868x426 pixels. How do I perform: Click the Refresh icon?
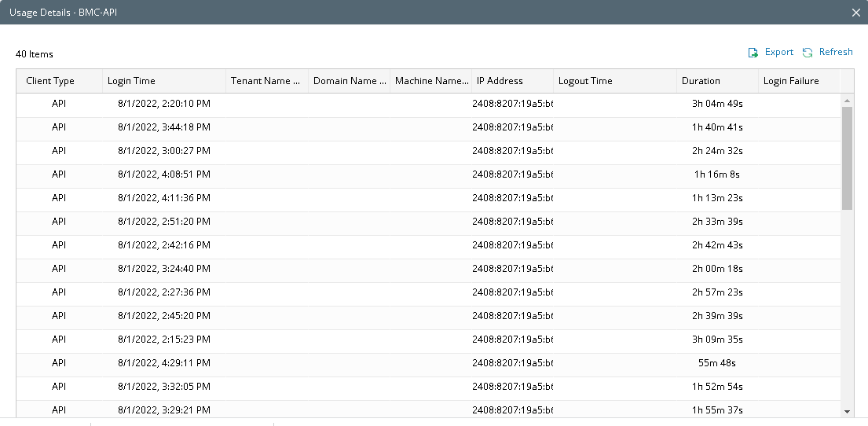[x=808, y=53]
